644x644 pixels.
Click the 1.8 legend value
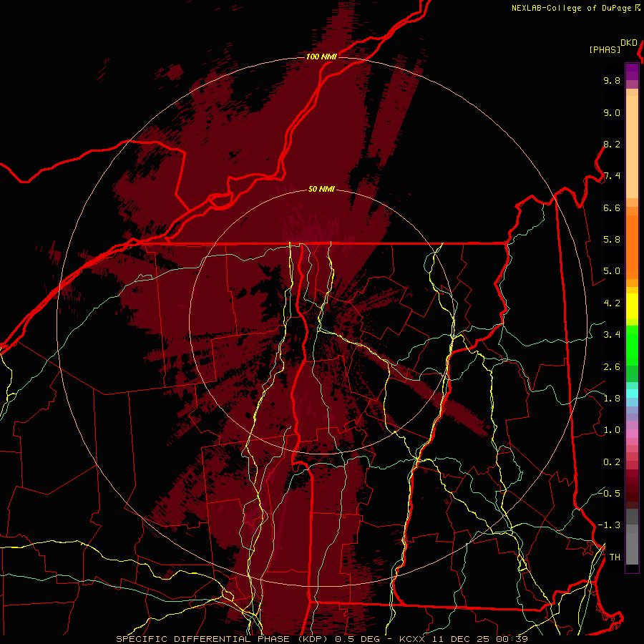(612, 399)
